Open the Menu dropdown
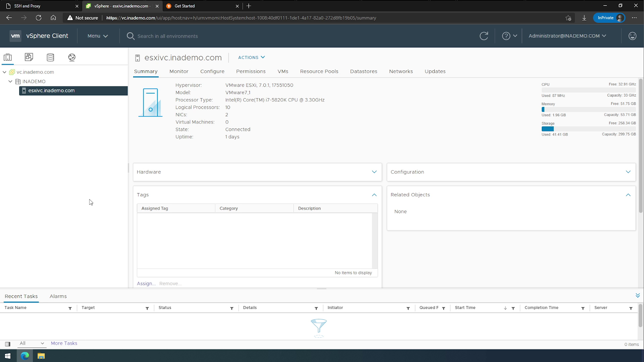Viewport: 644px width, 362px height. pyautogui.click(x=98, y=36)
